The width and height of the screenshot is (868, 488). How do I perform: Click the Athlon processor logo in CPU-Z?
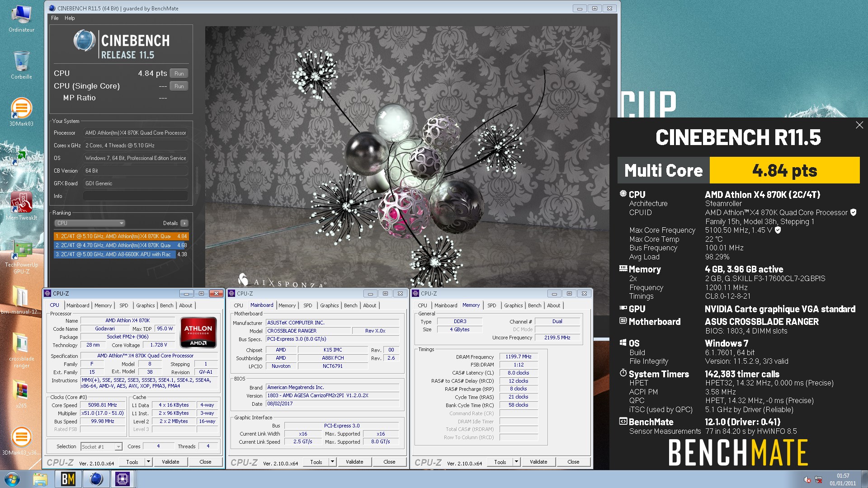pos(198,332)
